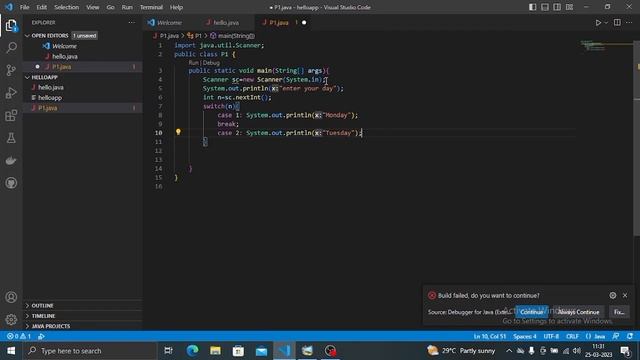Screen dimensions: 640x360
Task: Open the Customize Layout icon
Action: 569,7
